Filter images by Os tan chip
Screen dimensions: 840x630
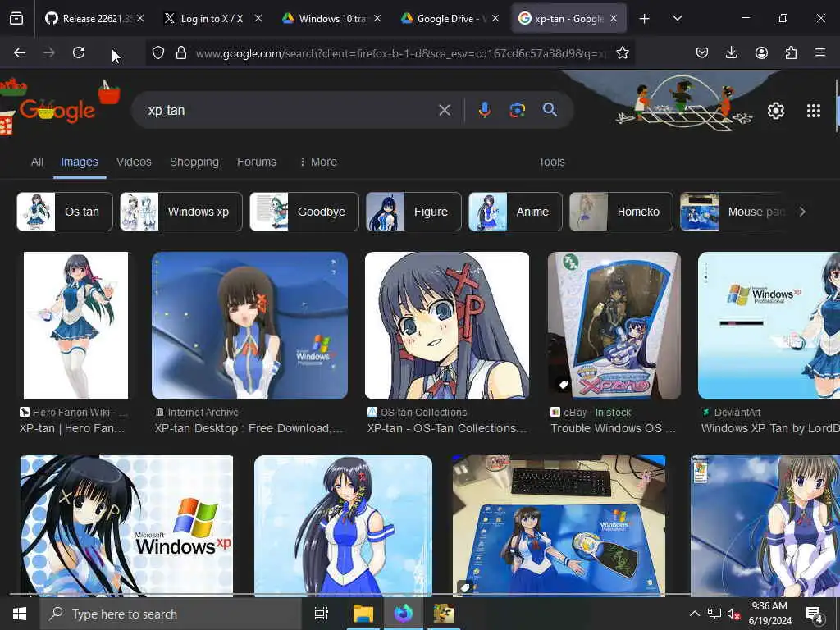point(65,212)
